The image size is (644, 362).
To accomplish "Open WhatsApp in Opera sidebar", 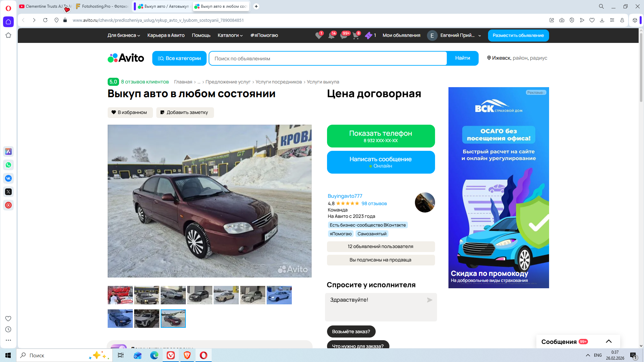I will click(8, 165).
